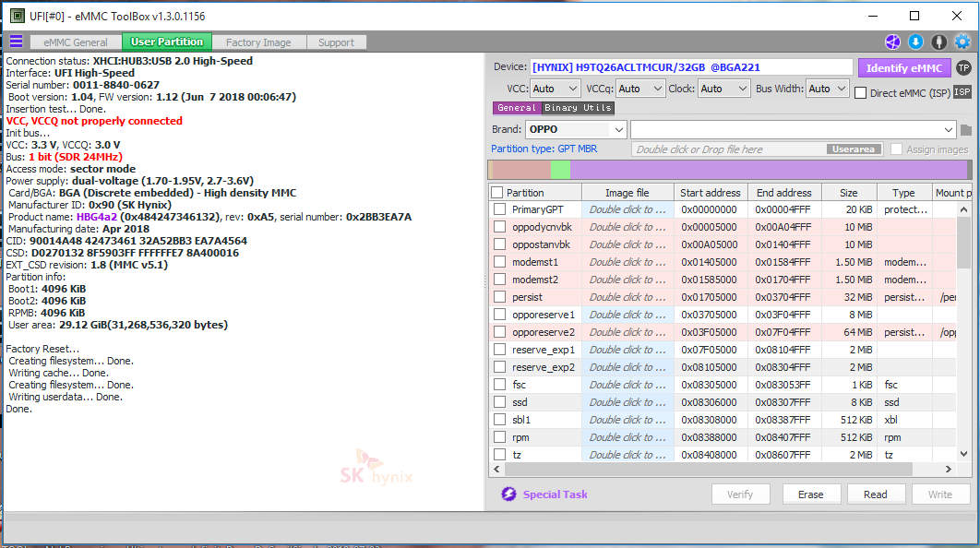Click the horizontal scrollbar right arrow in partition table
The width and height of the screenshot is (980, 548).
948,469
